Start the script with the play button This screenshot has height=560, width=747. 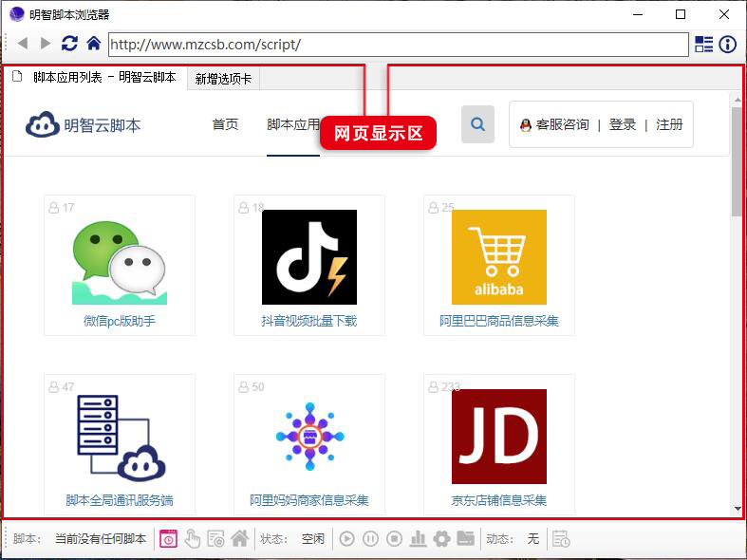pyautogui.click(x=346, y=538)
